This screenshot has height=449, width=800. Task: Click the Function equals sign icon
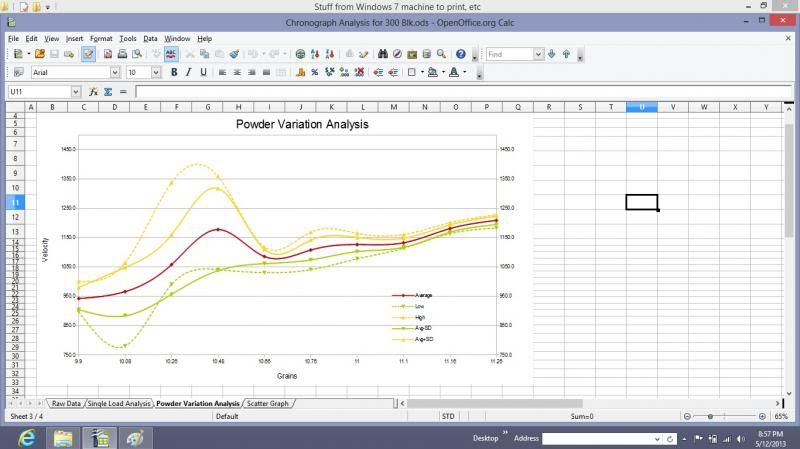pyautogui.click(x=123, y=92)
